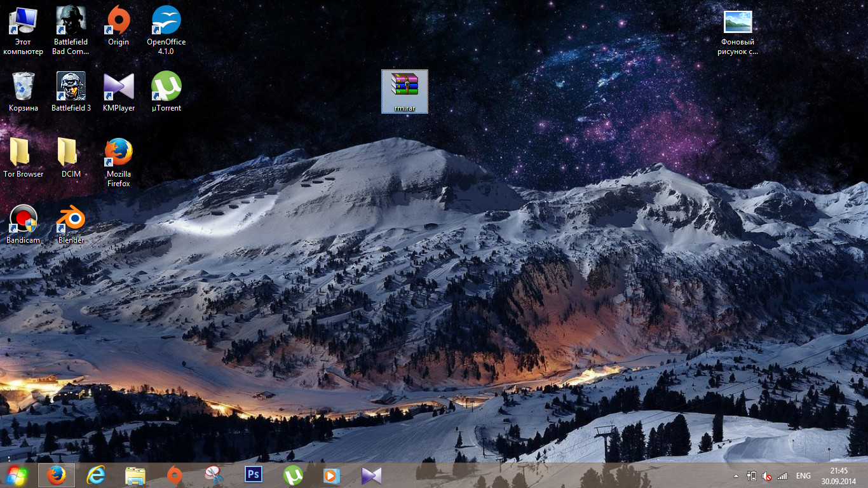This screenshot has height=488, width=868.
Task: Select the DCIM folder on the desktop
Action: (x=71, y=158)
